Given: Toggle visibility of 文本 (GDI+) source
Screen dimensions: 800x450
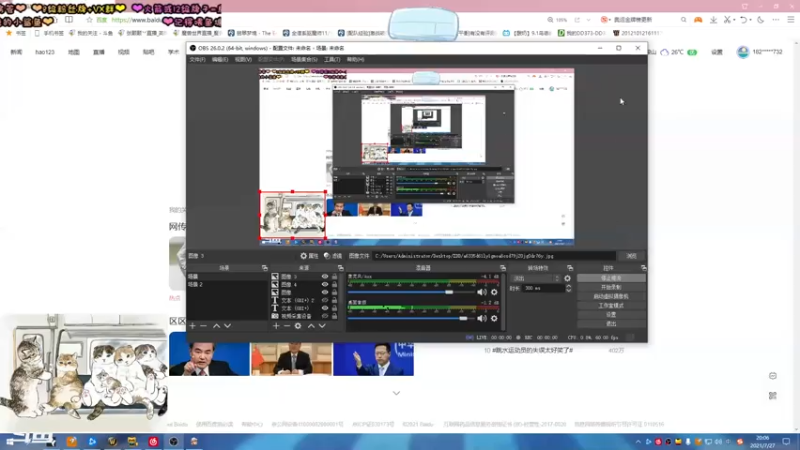Looking at the screenshot, I should 324,308.
